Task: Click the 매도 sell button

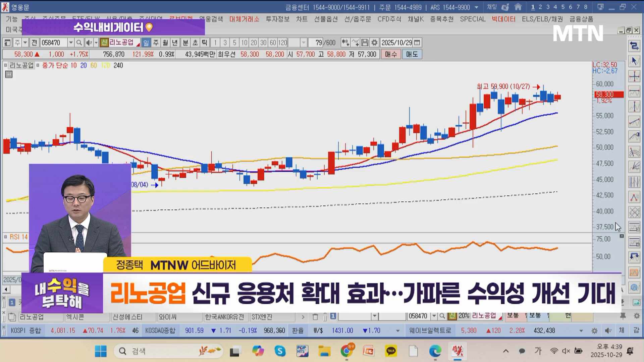Action: [412, 54]
